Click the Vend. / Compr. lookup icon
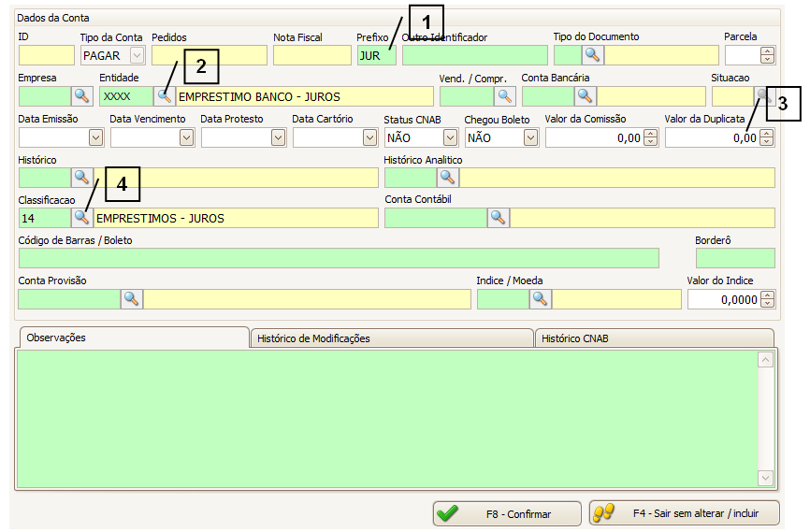Image resolution: width=810 pixels, height=532 pixels. (x=505, y=96)
